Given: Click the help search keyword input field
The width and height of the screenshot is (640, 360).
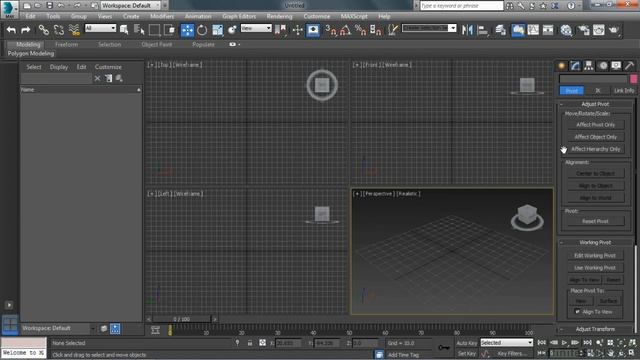Looking at the screenshot, I should (x=462, y=5).
